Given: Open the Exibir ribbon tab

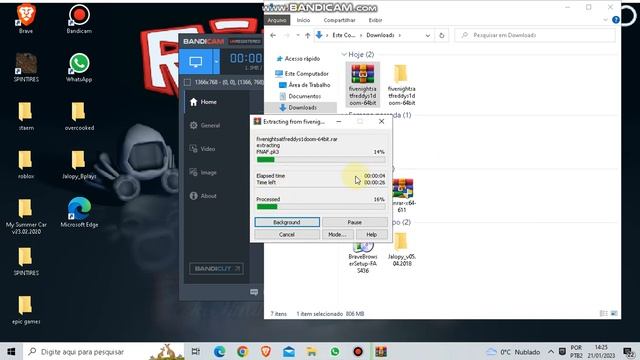Looking at the screenshot, I should click(x=375, y=20).
